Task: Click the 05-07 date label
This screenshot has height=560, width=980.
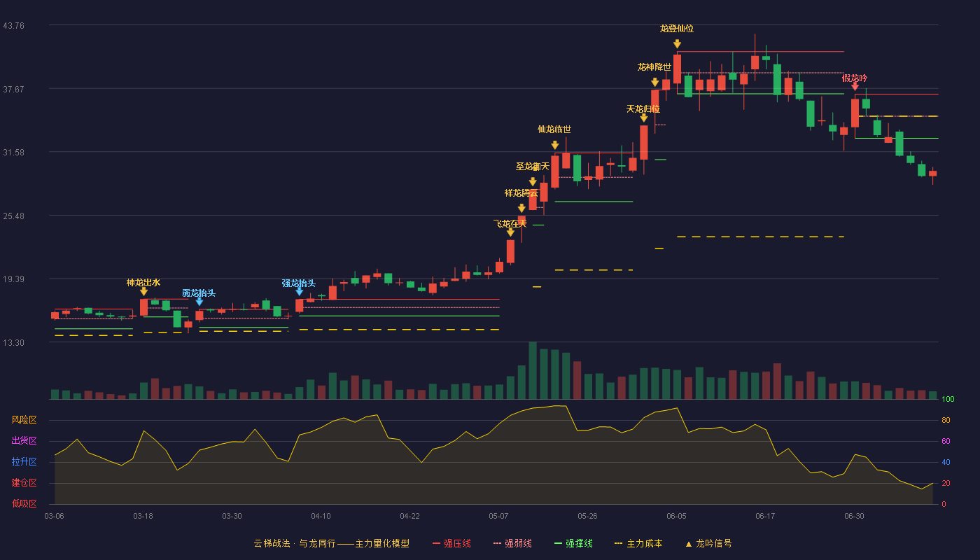Action: point(499,516)
